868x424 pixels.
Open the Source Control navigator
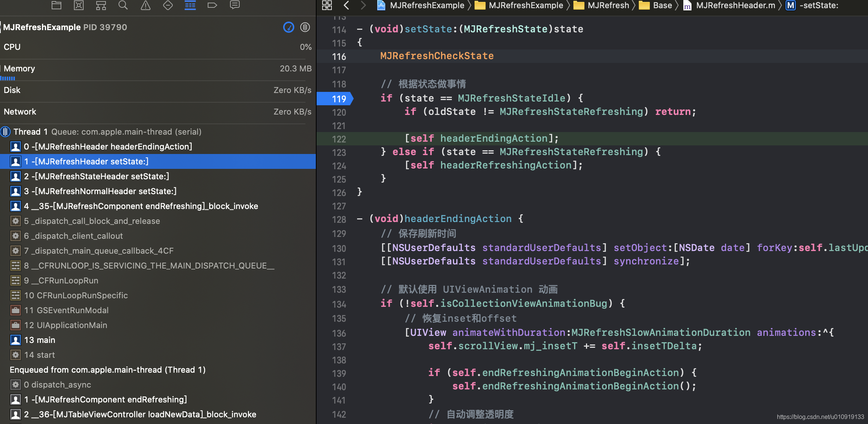coord(79,5)
